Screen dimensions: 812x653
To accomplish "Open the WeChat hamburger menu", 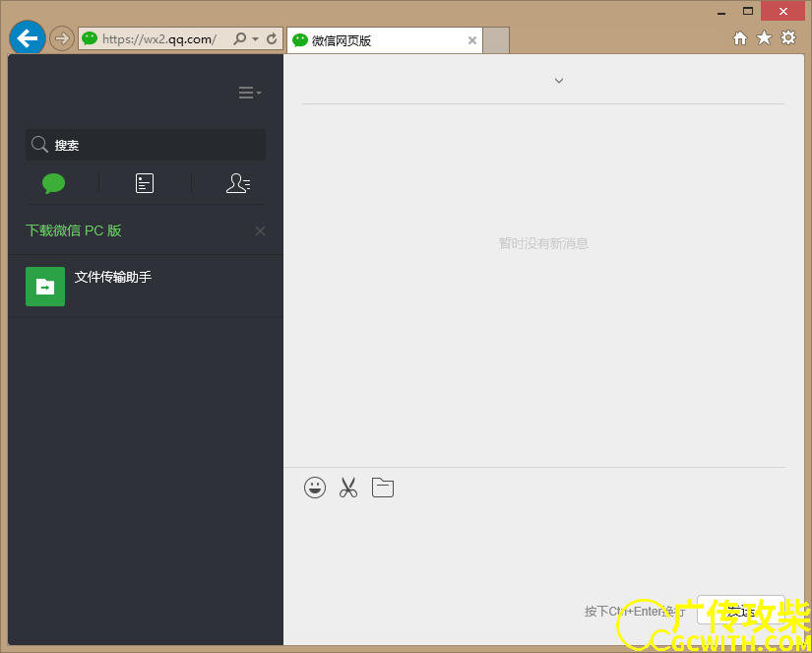I will coord(250,93).
